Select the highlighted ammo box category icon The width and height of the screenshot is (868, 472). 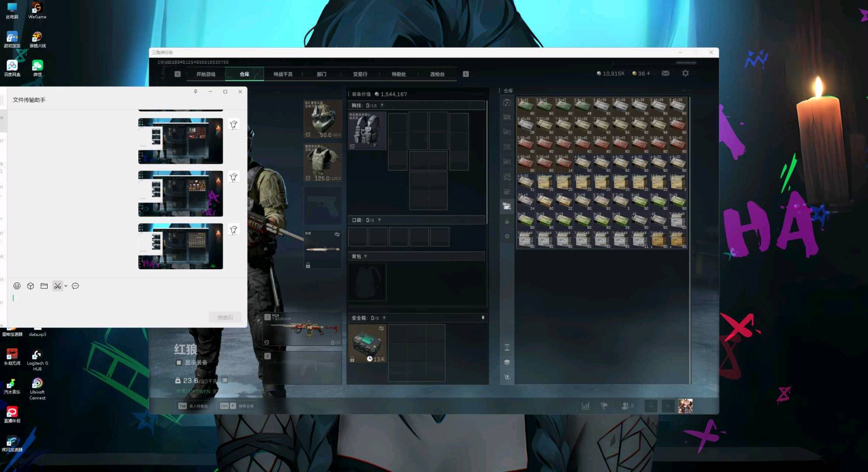[x=507, y=206]
